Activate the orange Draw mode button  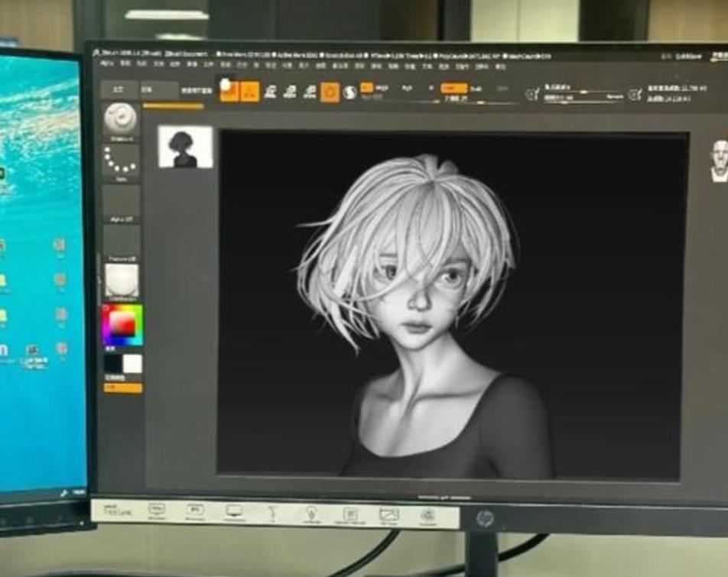pyautogui.click(x=249, y=92)
